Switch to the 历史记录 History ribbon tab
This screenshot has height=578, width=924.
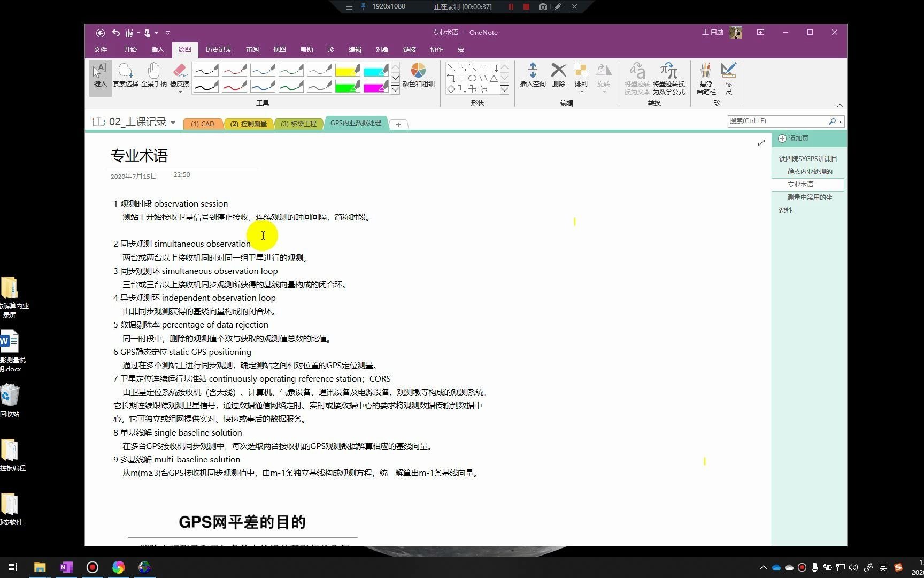tap(218, 49)
